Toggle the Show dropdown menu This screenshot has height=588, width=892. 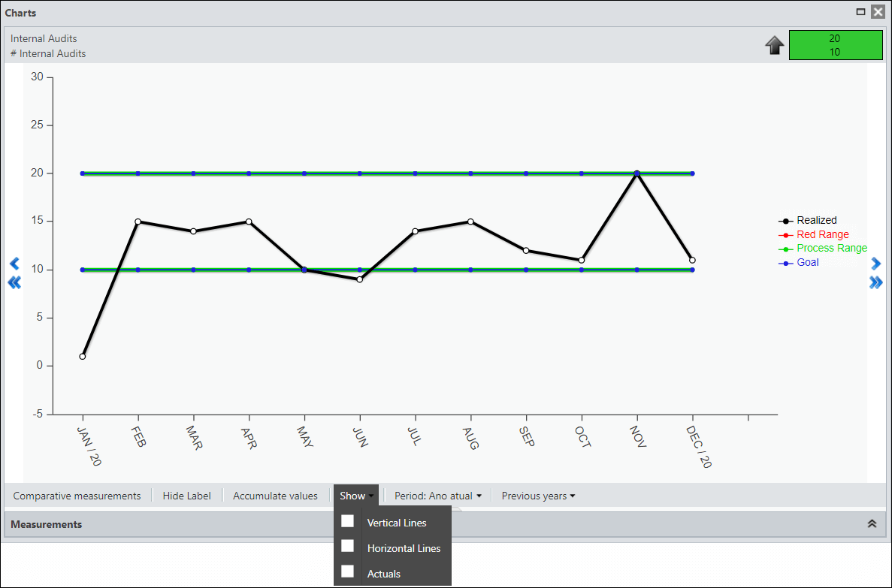pyautogui.click(x=356, y=496)
